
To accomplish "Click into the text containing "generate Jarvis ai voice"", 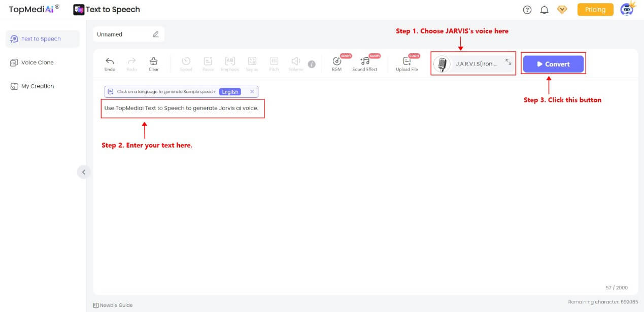I will click(x=182, y=108).
